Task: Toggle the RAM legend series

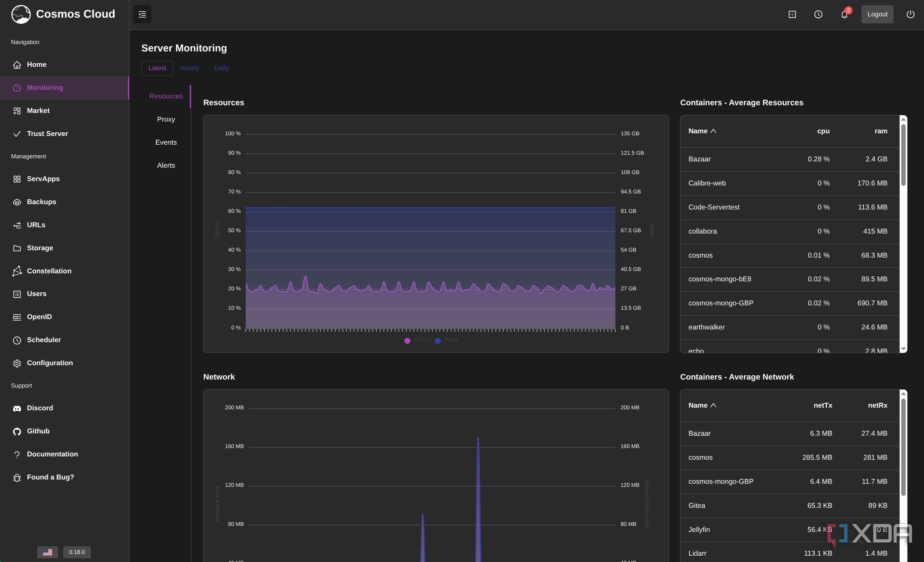Action: click(446, 340)
